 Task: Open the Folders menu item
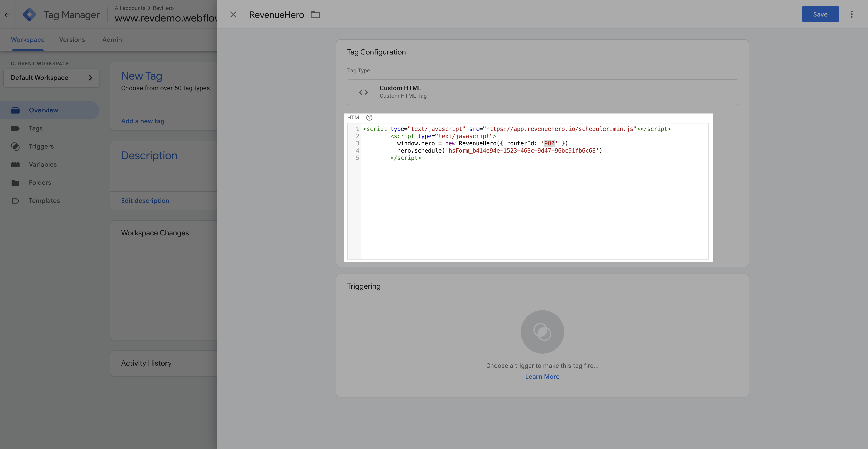(40, 183)
